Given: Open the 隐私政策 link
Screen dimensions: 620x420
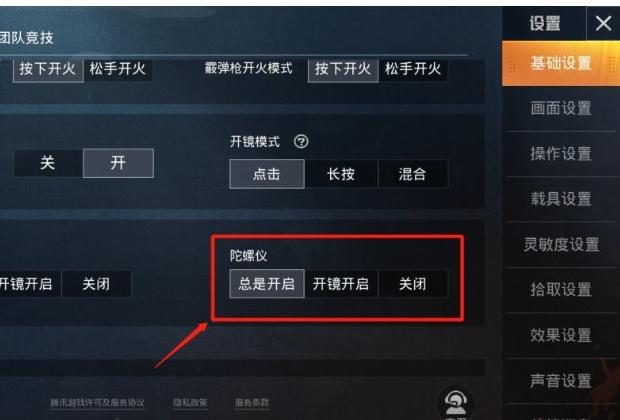Looking at the screenshot, I should pos(190,403).
